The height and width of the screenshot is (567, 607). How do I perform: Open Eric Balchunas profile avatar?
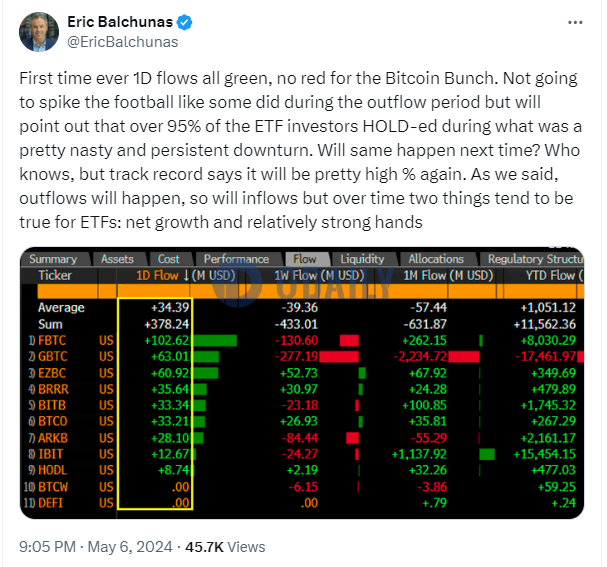[x=39, y=32]
